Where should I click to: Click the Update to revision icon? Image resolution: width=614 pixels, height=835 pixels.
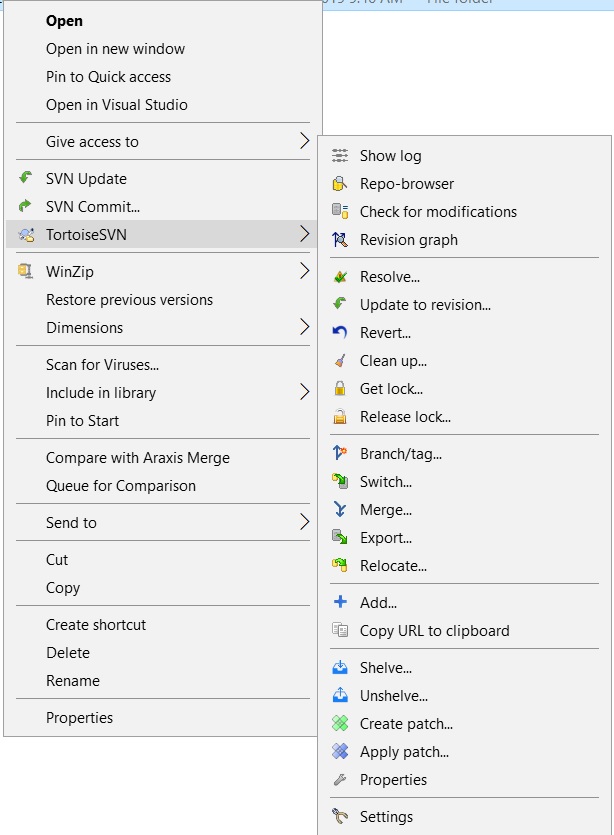[x=340, y=305]
